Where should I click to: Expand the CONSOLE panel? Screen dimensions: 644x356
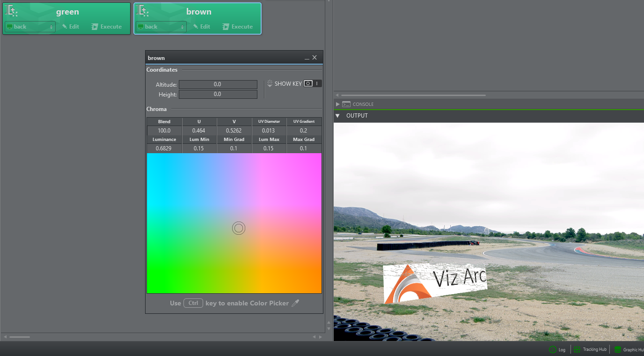(338, 104)
